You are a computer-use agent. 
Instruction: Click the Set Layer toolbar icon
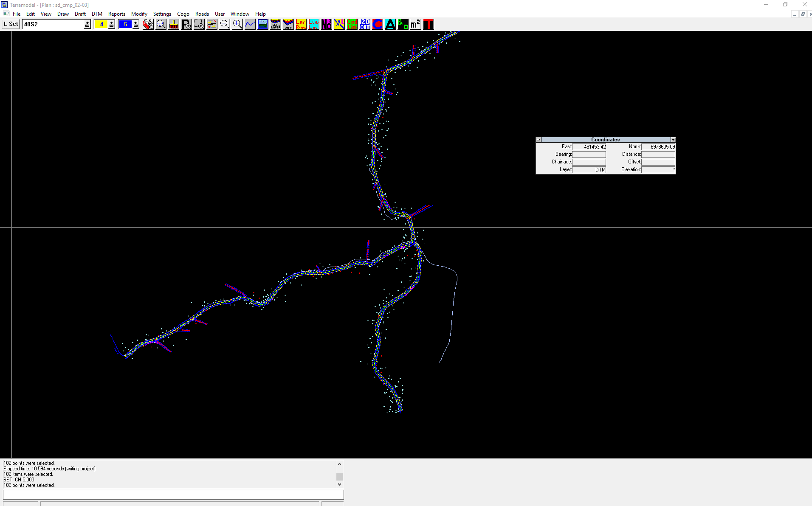pyautogui.click(x=276, y=24)
